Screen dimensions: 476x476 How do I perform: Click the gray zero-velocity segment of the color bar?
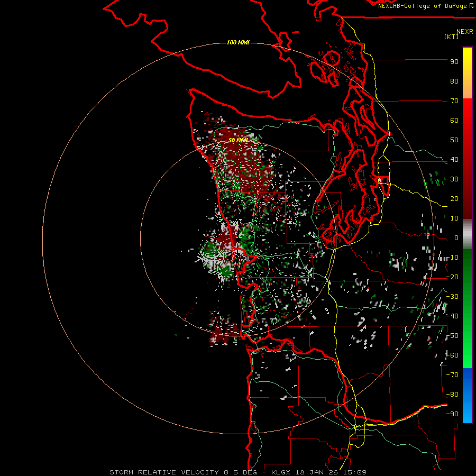467,234
